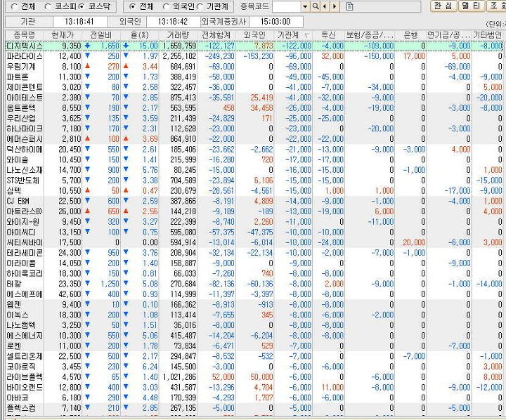Select the CJ E&M stock name
The image size is (506, 420).
tap(18, 201)
